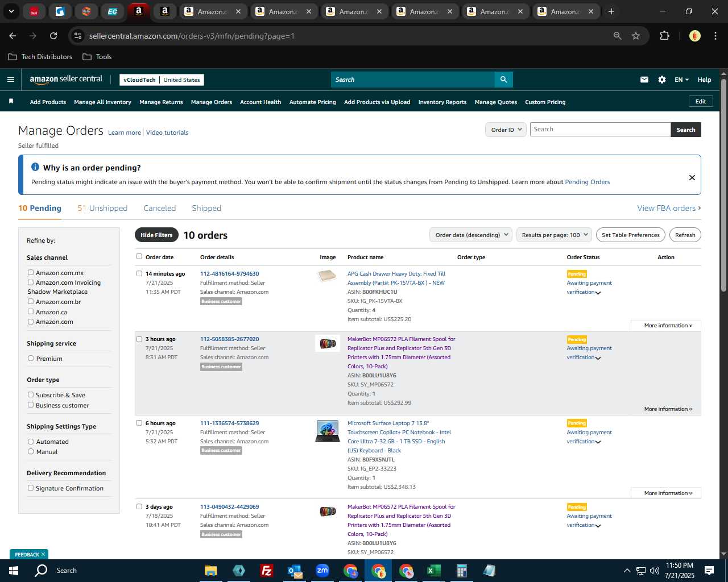The width and height of the screenshot is (728, 582).
Task: Check the Business customer filter
Action: click(x=31, y=405)
